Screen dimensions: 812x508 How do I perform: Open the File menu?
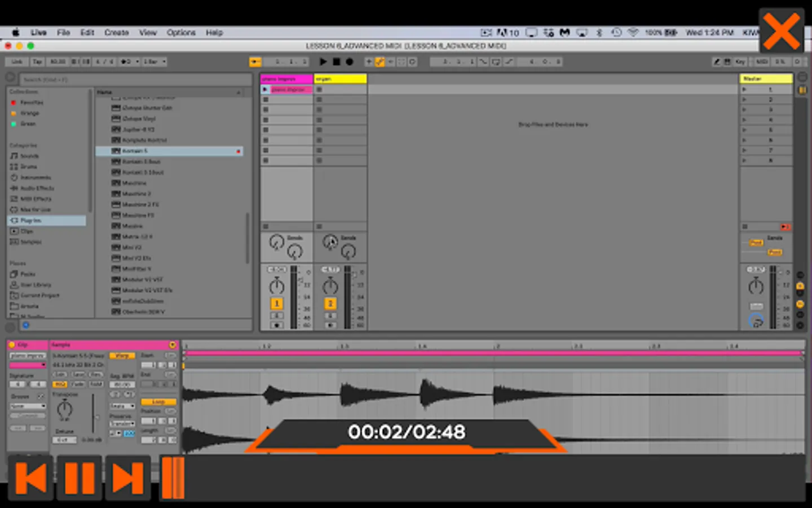pyautogui.click(x=63, y=33)
